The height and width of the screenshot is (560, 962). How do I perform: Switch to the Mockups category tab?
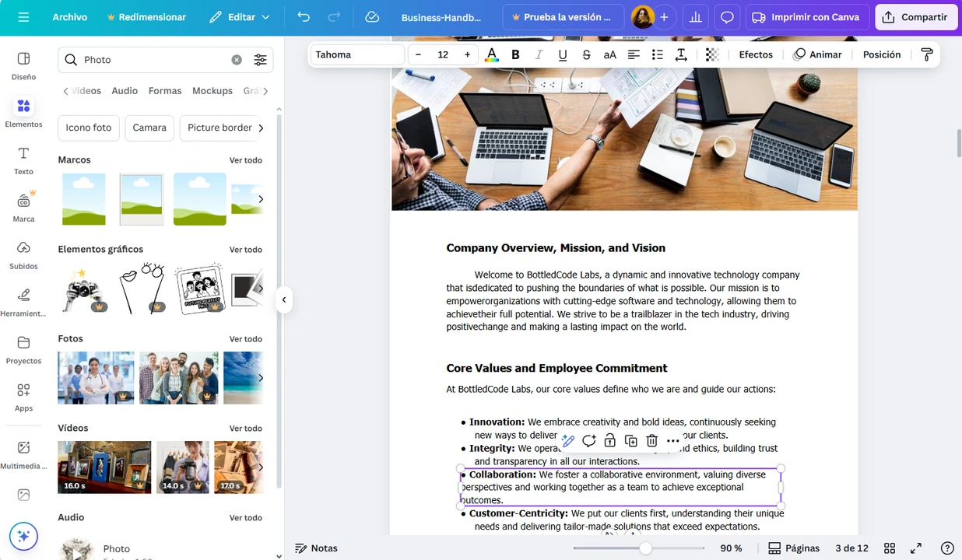point(212,91)
